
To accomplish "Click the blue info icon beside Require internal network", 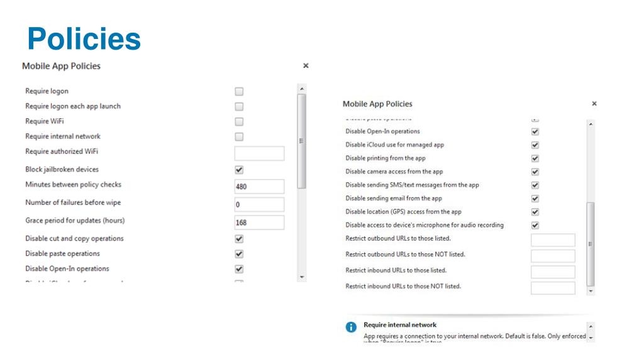I will pyautogui.click(x=351, y=327).
